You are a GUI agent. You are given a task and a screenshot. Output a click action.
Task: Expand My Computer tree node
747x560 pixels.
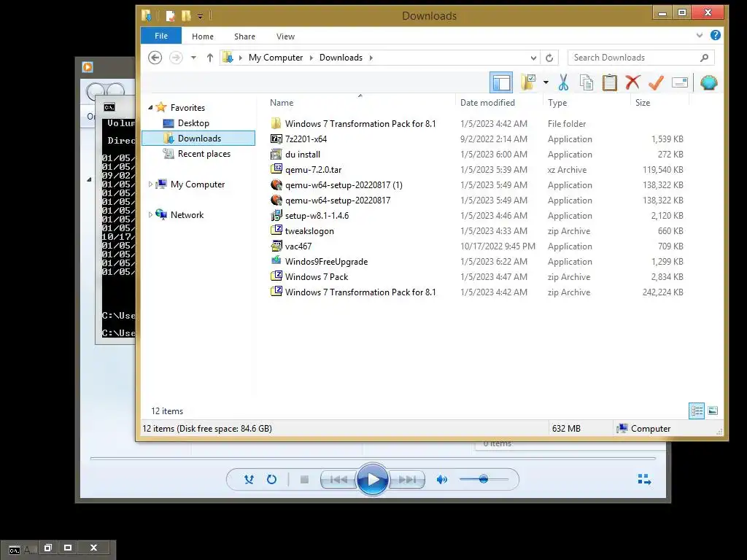pos(150,184)
